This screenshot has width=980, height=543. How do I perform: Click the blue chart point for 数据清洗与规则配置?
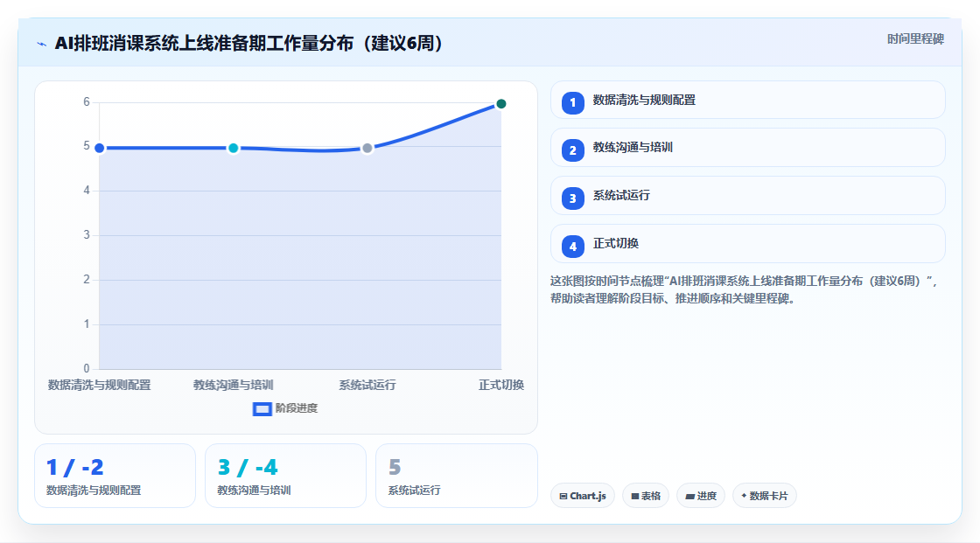(100, 148)
